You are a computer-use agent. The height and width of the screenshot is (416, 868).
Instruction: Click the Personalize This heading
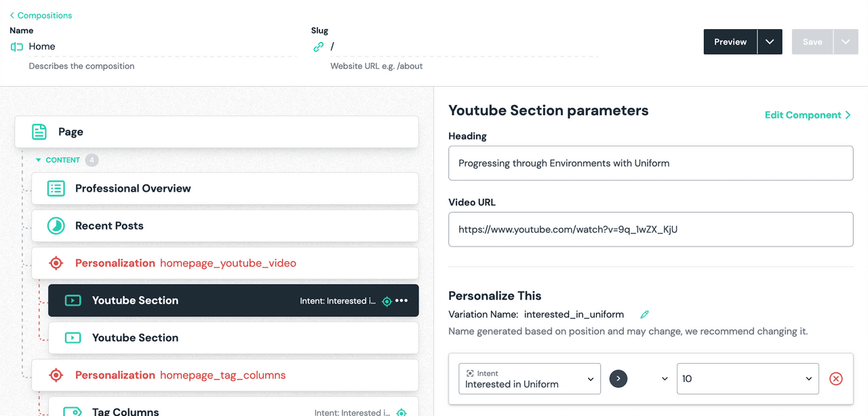495,295
